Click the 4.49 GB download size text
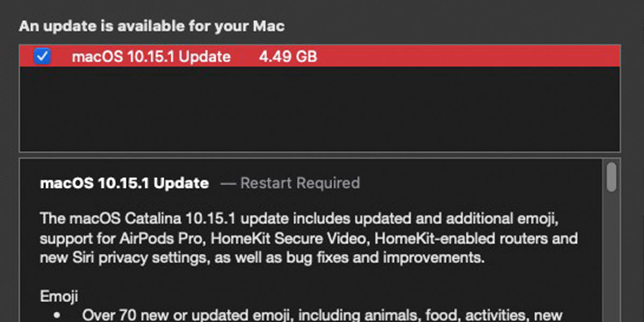This screenshot has height=322, width=644. [288, 56]
